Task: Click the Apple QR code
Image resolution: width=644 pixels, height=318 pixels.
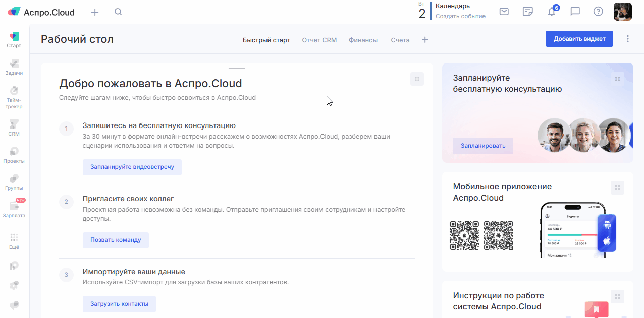Action: point(464,235)
